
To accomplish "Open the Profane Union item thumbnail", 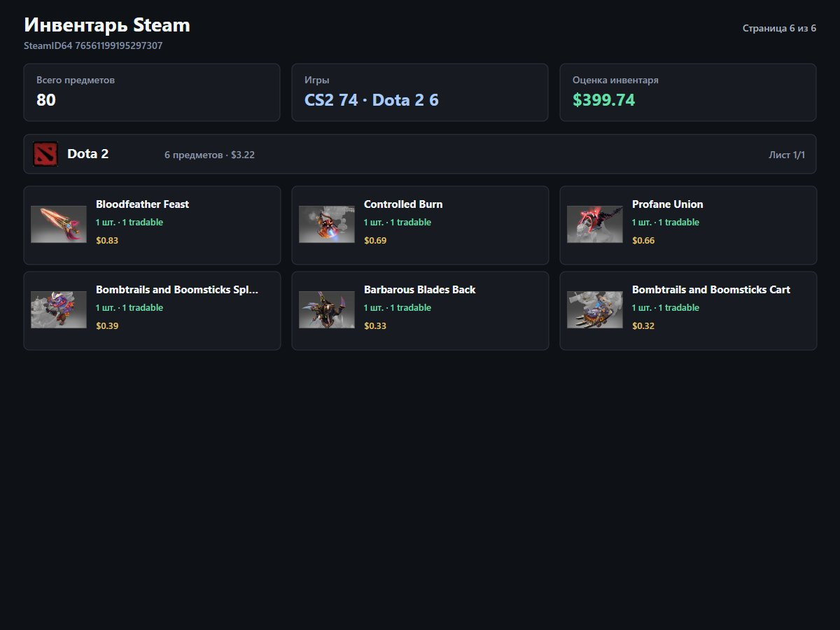I will (595, 225).
